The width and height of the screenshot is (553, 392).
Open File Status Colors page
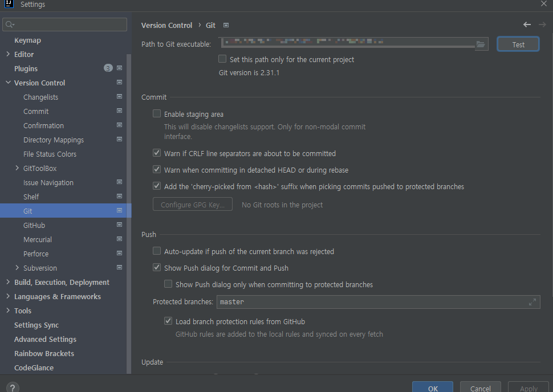point(50,154)
